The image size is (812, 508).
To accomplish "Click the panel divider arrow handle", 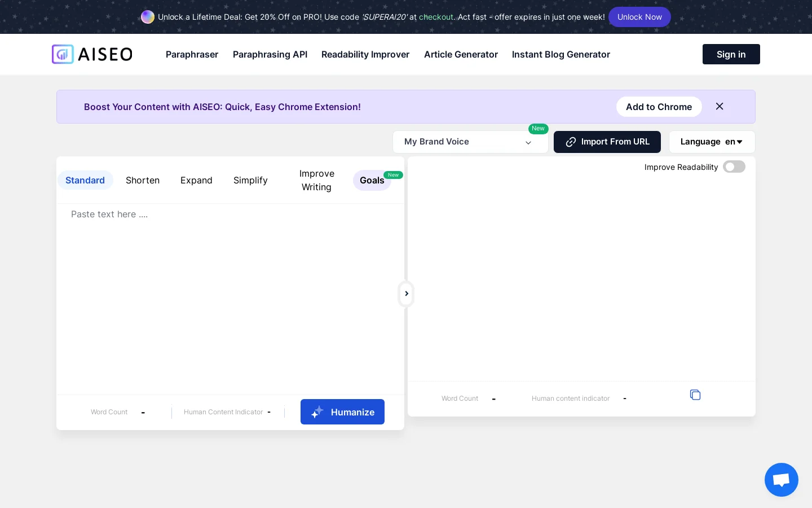I will [406, 294].
